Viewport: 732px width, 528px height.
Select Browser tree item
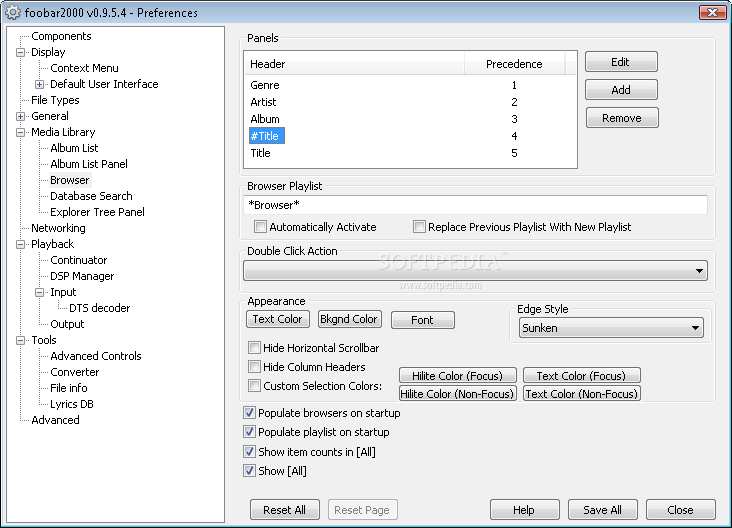click(x=70, y=180)
